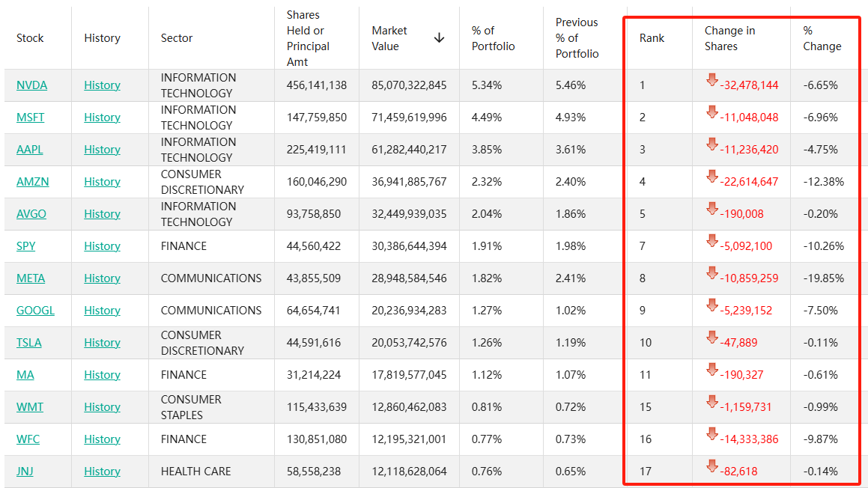View History for MSFT

pos(102,118)
